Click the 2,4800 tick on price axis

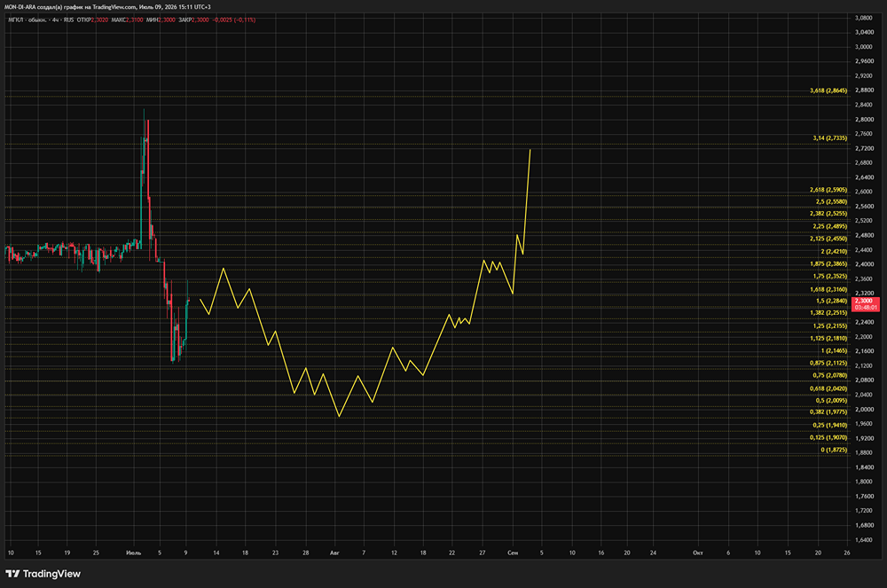tap(863, 235)
